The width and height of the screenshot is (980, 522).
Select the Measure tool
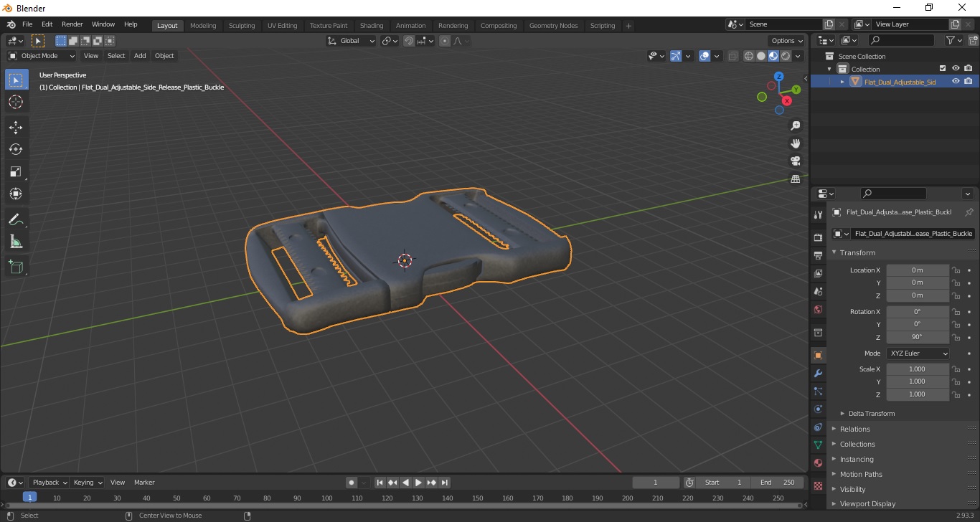tap(16, 242)
